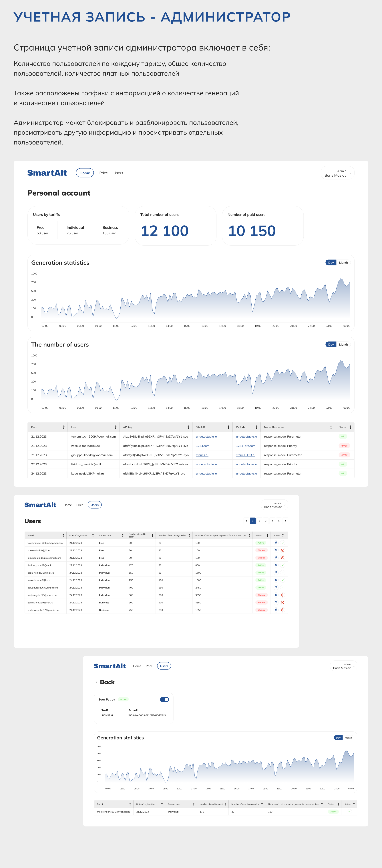Open stories_123.ru pic URL link
Image resolution: width=382 pixels, height=868 pixels.
pos(245,455)
